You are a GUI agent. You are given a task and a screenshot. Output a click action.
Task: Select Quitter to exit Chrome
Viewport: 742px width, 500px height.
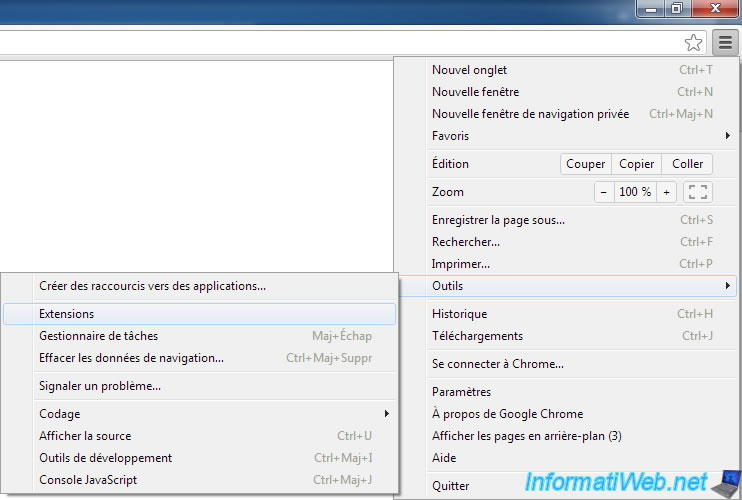point(450,486)
